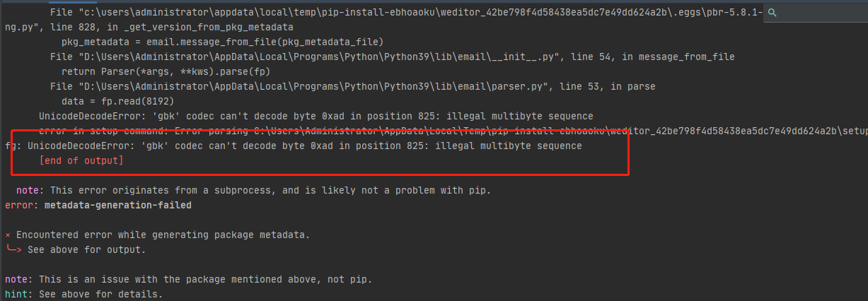Click the 'hint: See above for details.' line
Image resolution: width=868 pixels, height=301 pixels.
(83, 293)
